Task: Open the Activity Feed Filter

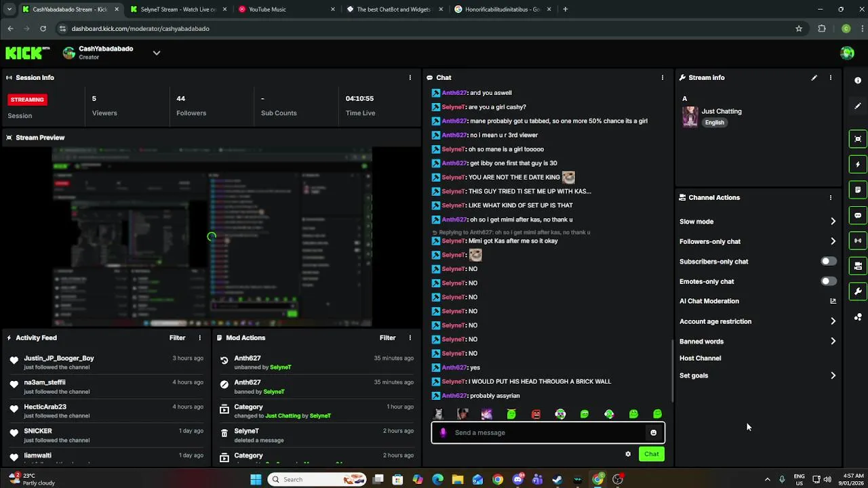Action: [177, 338]
